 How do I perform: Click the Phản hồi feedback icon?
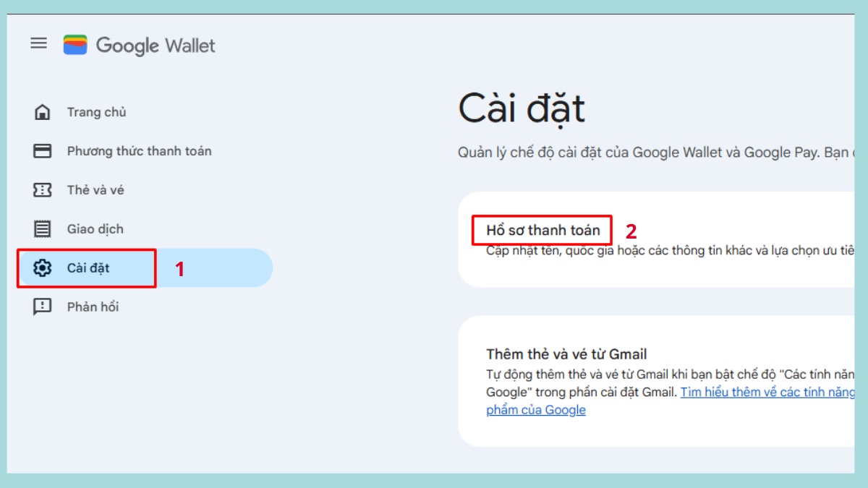tap(43, 307)
